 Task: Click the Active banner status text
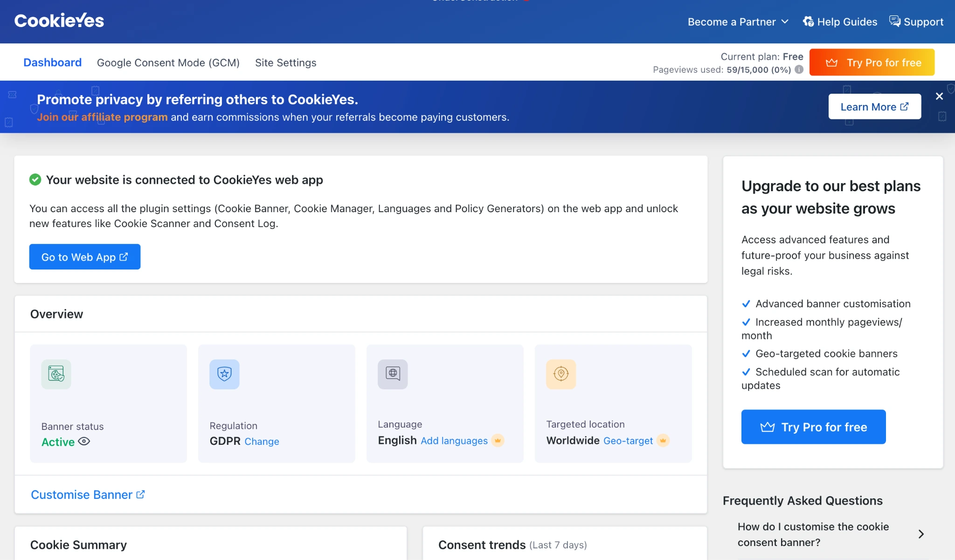pyautogui.click(x=58, y=442)
